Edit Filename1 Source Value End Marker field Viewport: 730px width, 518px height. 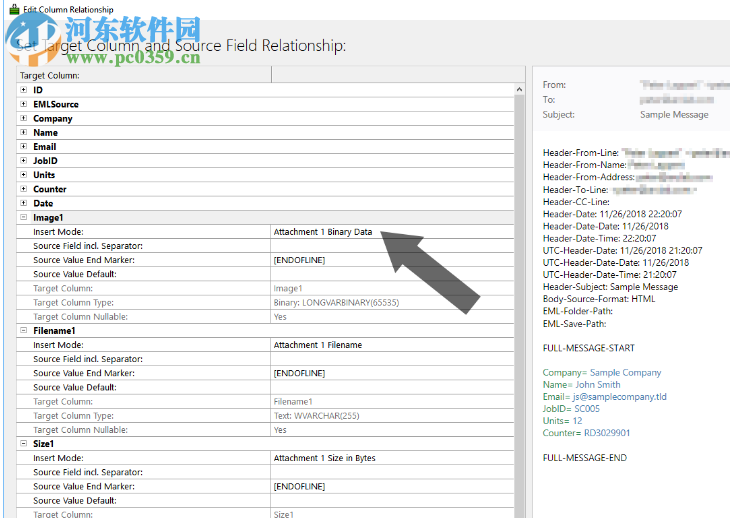tap(392, 373)
